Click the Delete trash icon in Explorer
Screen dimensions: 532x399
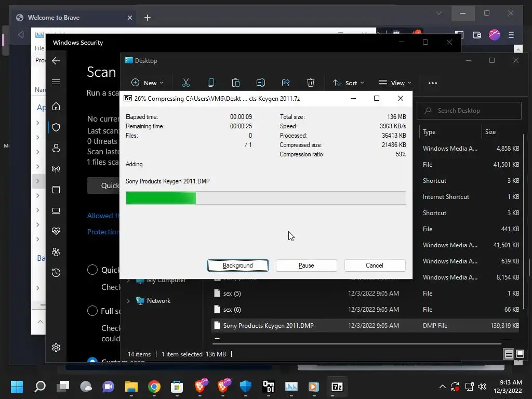tap(311, 83)
